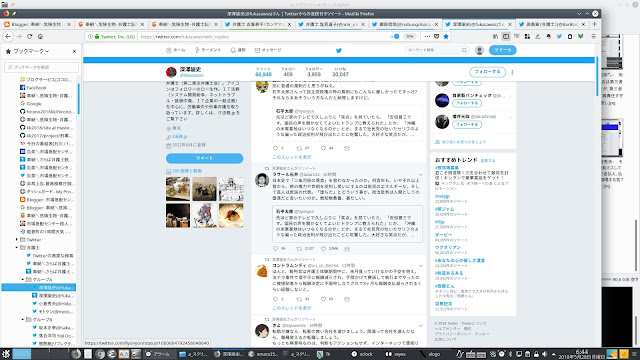640x360 pixels.
Task: Switch to the last Twitter tab on right
Action: point(552,24)
